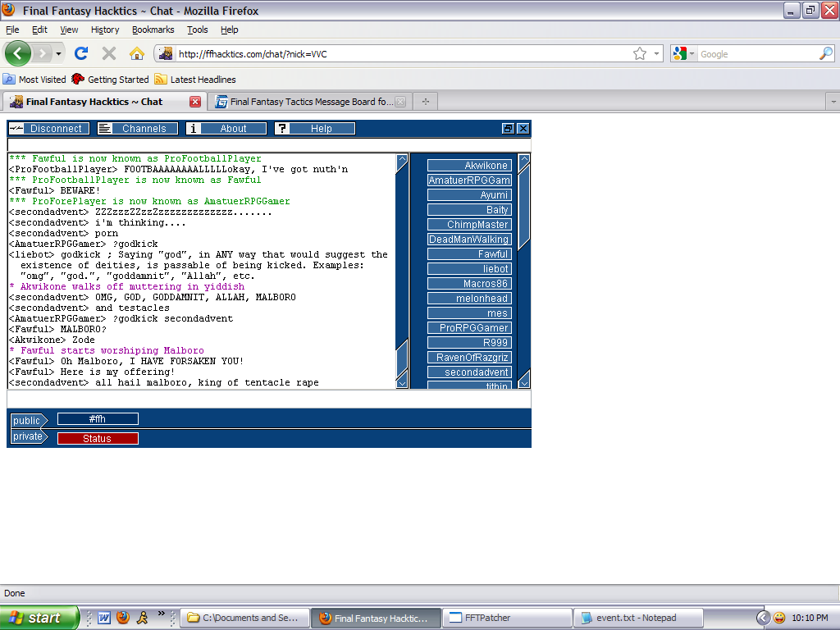Viewport: 840px width, 630px height.
Task: Launch Word from the quick launch bar
Action: (x=104, y=618)
